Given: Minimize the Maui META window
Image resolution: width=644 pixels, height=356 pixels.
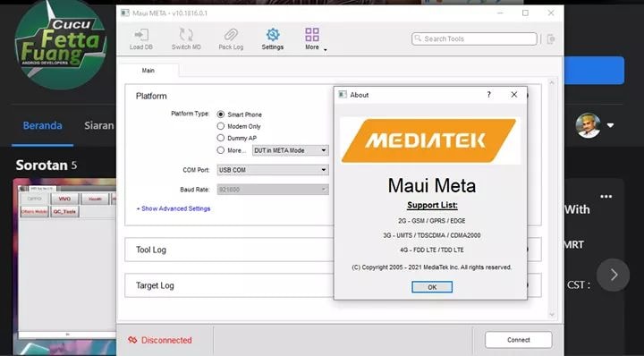Looking at the screenshot, I should (x=500, y=13).
